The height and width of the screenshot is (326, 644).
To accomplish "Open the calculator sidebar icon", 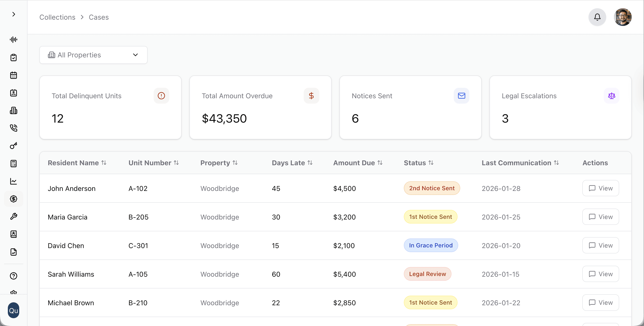I will [13, 163].
